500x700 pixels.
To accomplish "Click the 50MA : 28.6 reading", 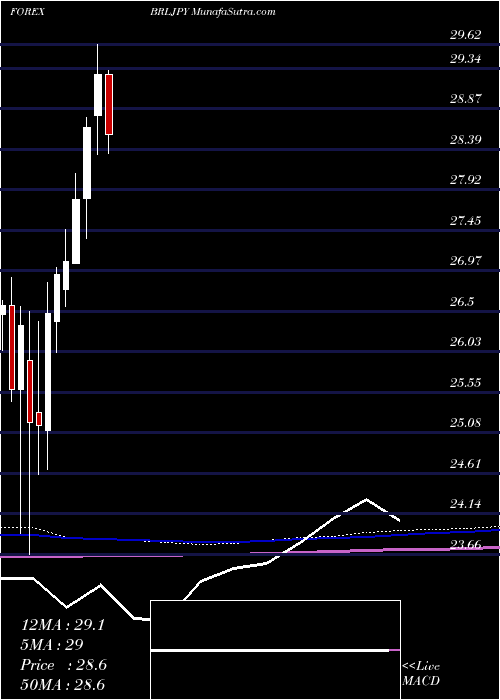I will pyautogui.click(x=62, y=684).
